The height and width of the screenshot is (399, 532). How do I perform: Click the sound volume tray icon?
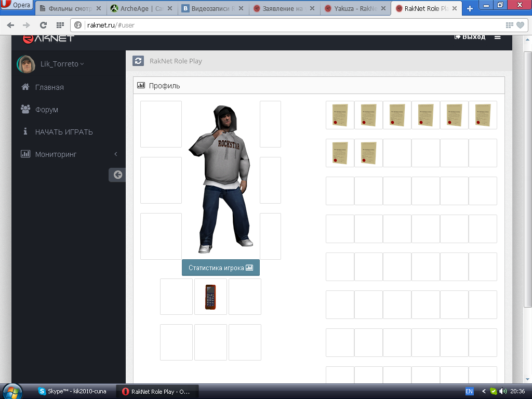click(x=503, y=391)
